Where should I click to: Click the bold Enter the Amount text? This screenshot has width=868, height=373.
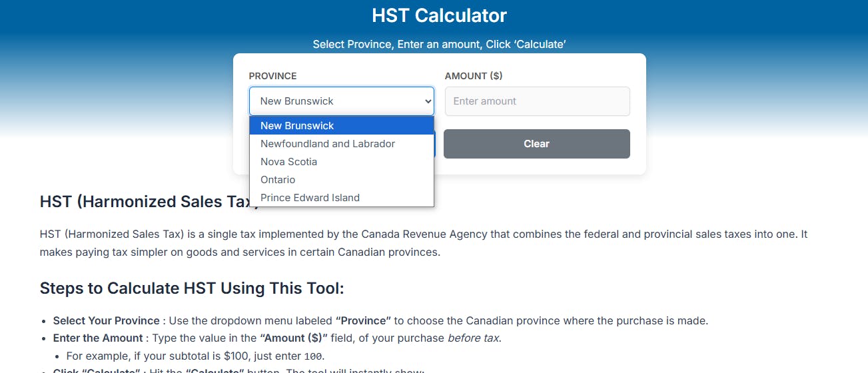[x=98, y=338]
